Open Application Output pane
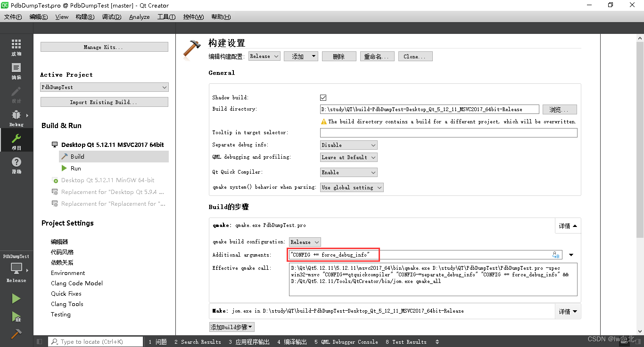The width and height of the screenshot is (644, 347). click(249, 342)
